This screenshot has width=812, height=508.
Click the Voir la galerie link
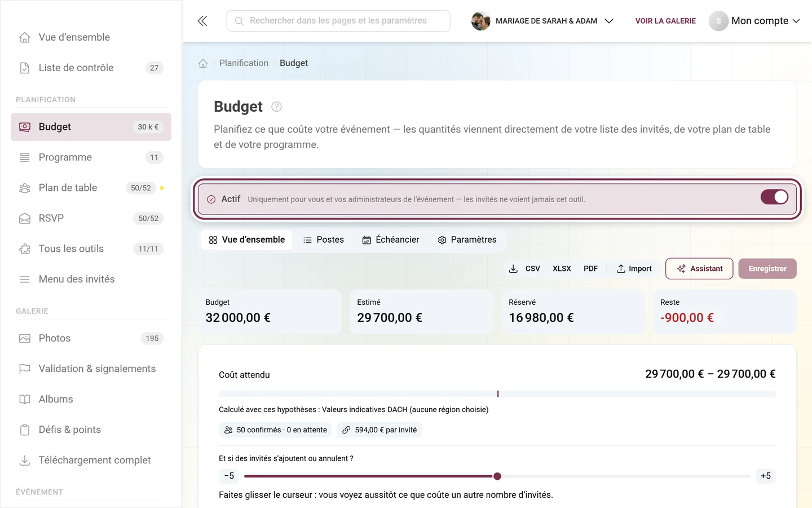click(x=665, y=21)
